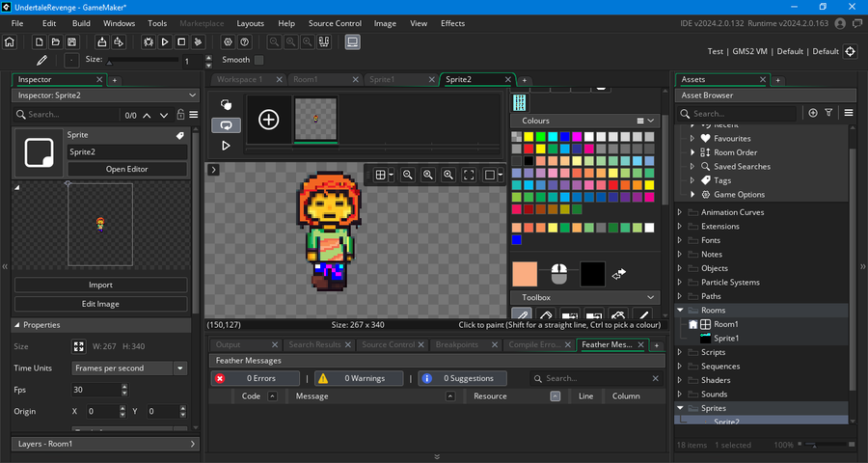Toggle loop playback button in the frame panel
Screen dimensions: 868x463
click(226, 125)
